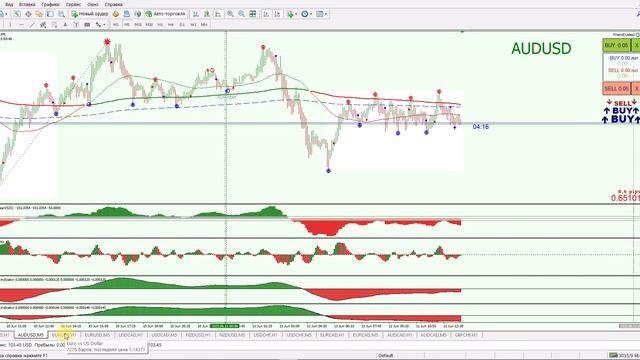Viewport: 640px width, 360px height.
Task: Zoom in on the chart
Action: (x=230, y=14)
